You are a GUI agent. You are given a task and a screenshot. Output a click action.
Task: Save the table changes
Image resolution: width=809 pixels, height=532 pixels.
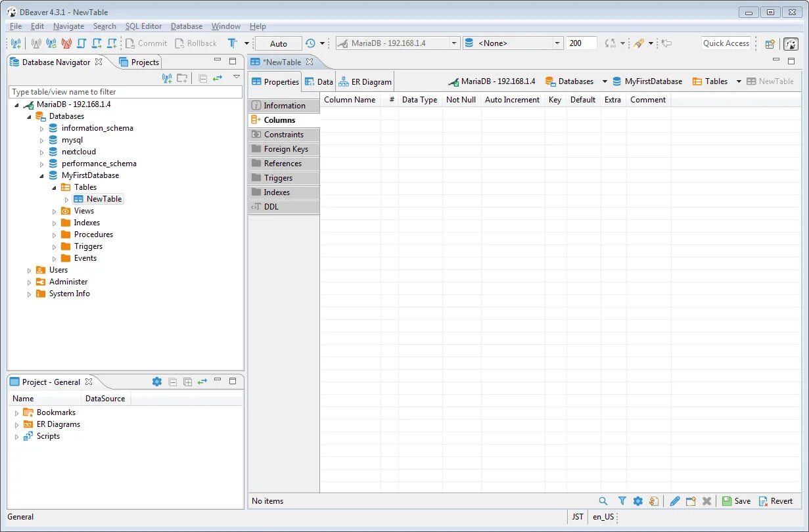tap(736, 501)
